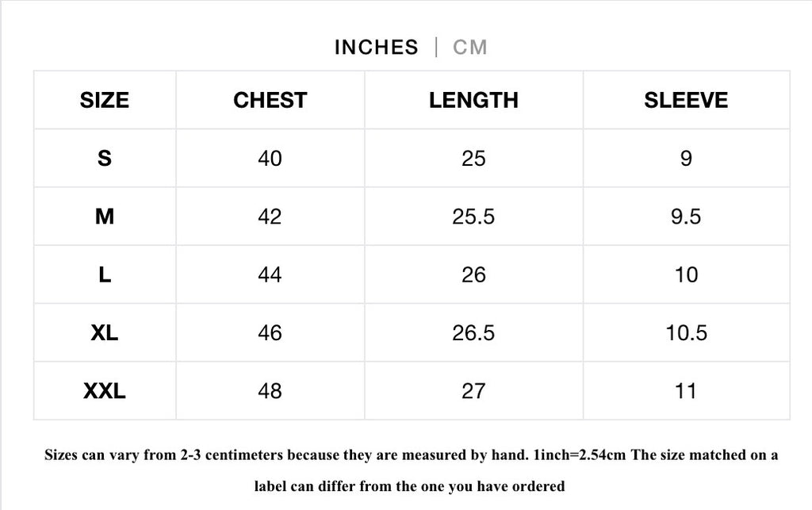Click length value 26.5 for size XL
This screenshot has height=510, width=812.
473,333
